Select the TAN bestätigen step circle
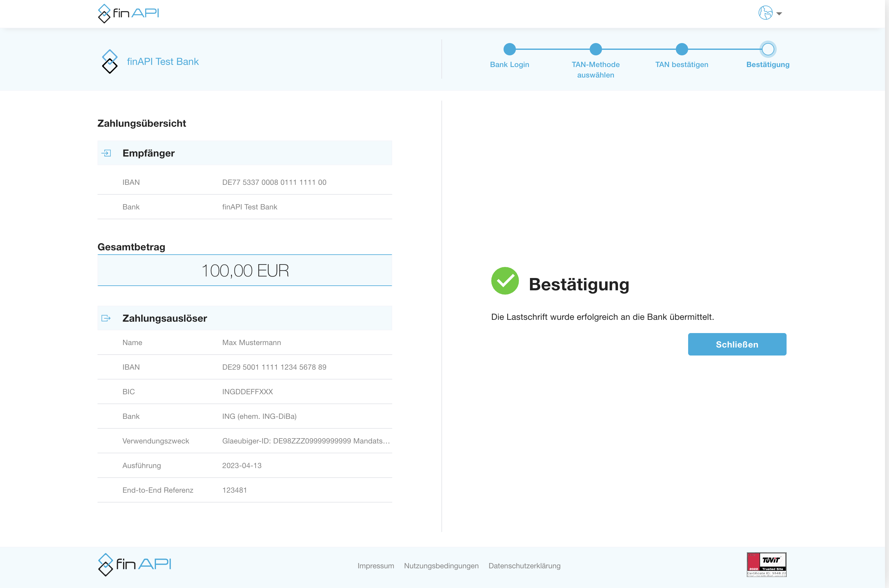This screenshot has height=588, width=889. [682, 49]
